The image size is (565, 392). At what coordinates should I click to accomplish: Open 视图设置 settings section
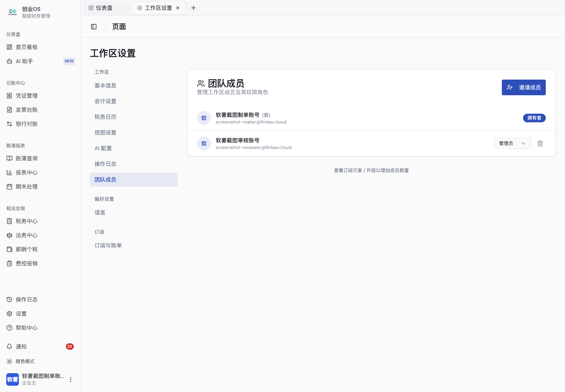pyautogui.click(x=134, y=132)
